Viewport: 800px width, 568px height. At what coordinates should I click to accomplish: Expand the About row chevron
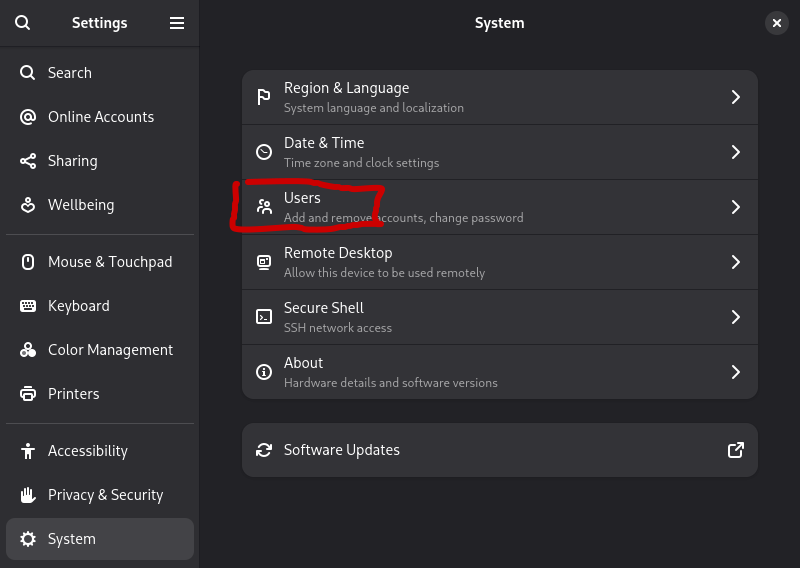[735, 372]
